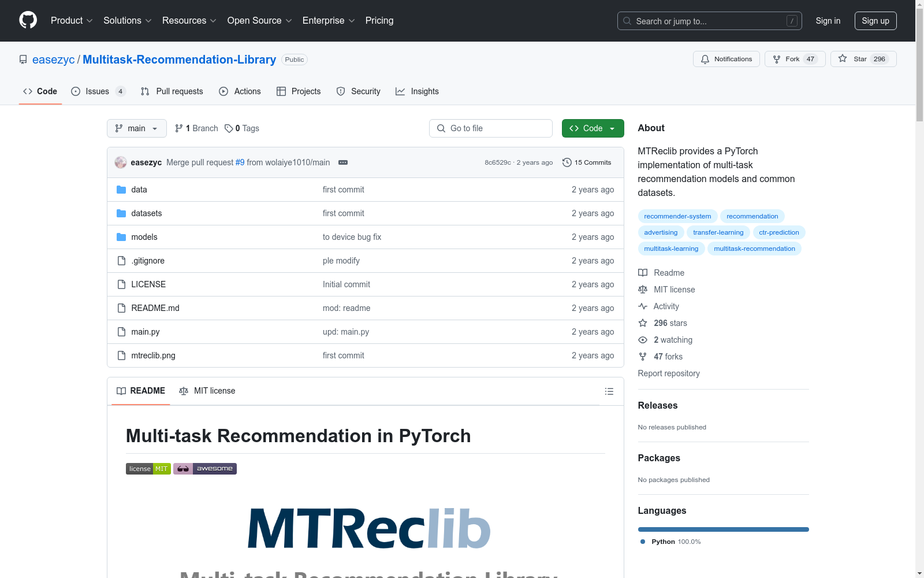The width and height of the screenshot is (924, 578).
Task: Select the README tab
Action: tap(141, 391)
